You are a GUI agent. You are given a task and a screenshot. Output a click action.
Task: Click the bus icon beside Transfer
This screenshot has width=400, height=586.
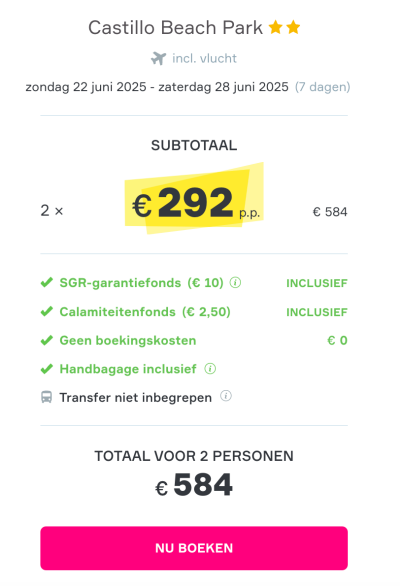pos(46,397)
